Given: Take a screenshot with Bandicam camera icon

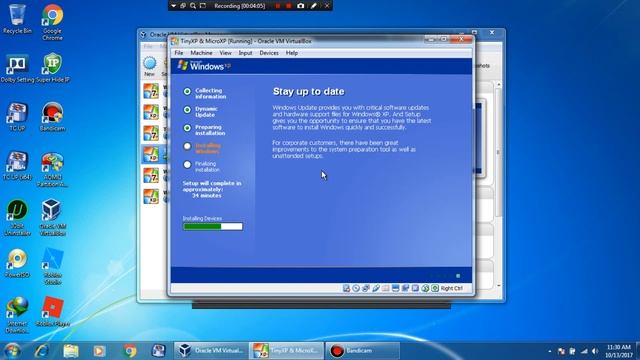Looking at the screenshot, I should pyautogui.click(x=300, y=6).
